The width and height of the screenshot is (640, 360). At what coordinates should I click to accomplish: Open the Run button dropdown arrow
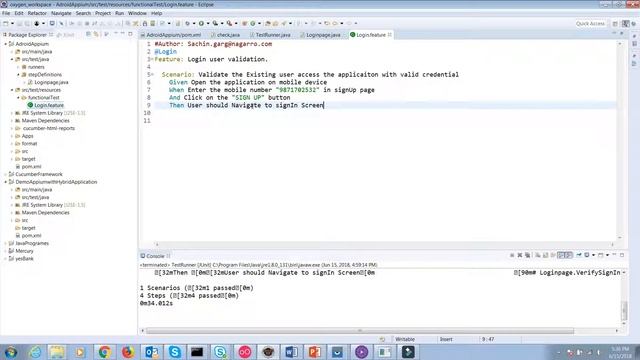pyautogui.click(x=208, y=24)
